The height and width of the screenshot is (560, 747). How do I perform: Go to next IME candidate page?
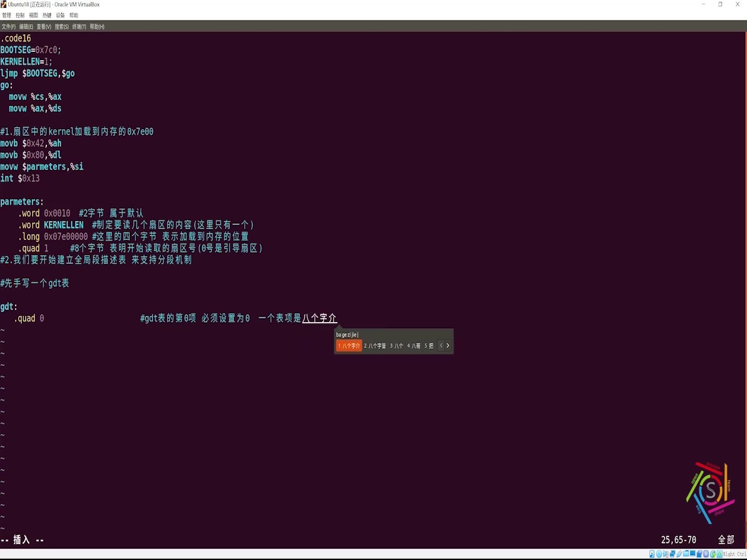click(x=448, y=346)
